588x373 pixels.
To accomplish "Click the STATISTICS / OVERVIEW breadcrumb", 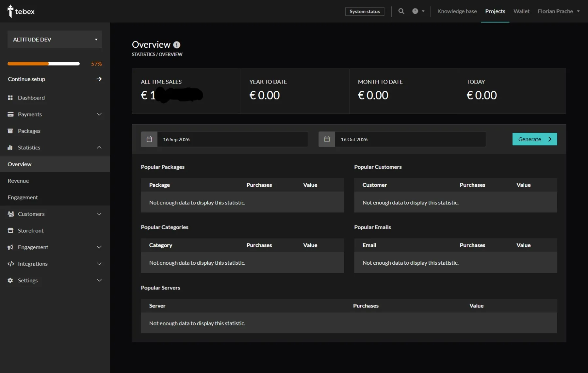I will click(x=157, y=54).
